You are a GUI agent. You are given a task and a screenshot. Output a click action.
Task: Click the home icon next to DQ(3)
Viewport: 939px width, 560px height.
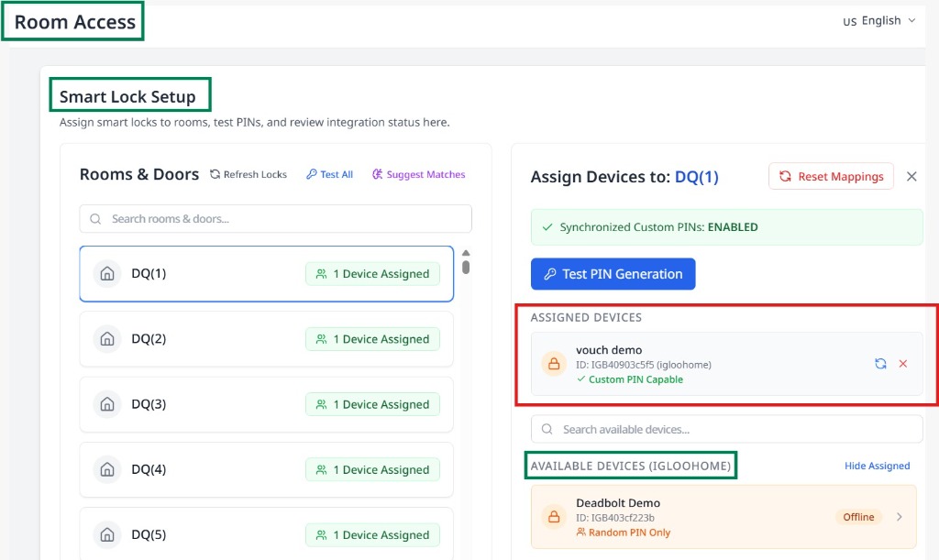[107, 404]
